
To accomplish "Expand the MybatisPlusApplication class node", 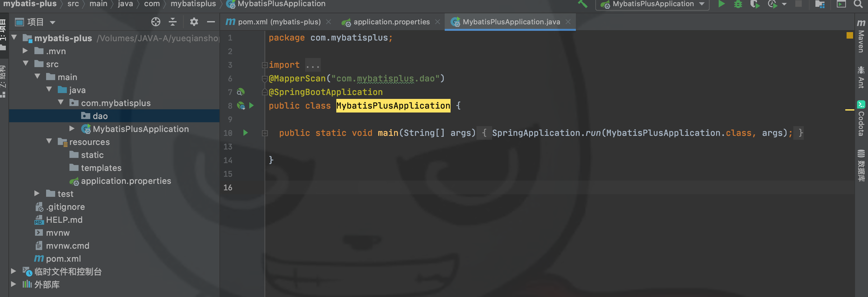I will click(72, 129).
